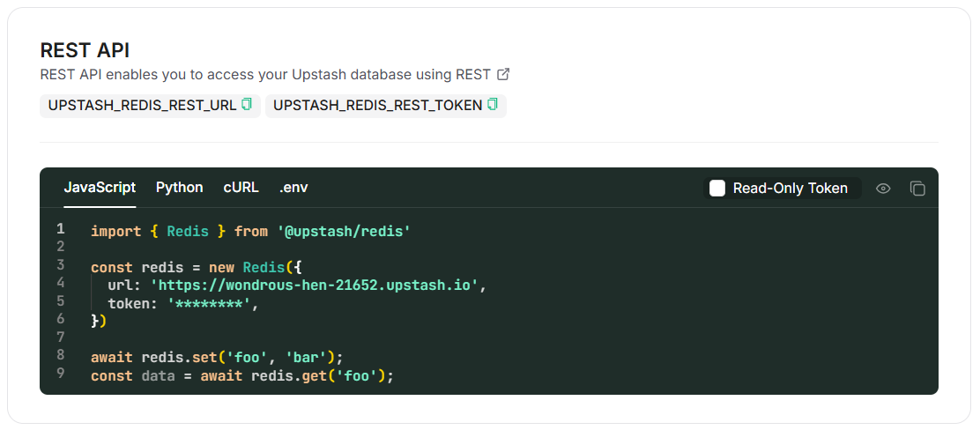Screen dimensions: 980x430
Task: Click line number 9 in the code gutter
Action: [x=60, y=374]
